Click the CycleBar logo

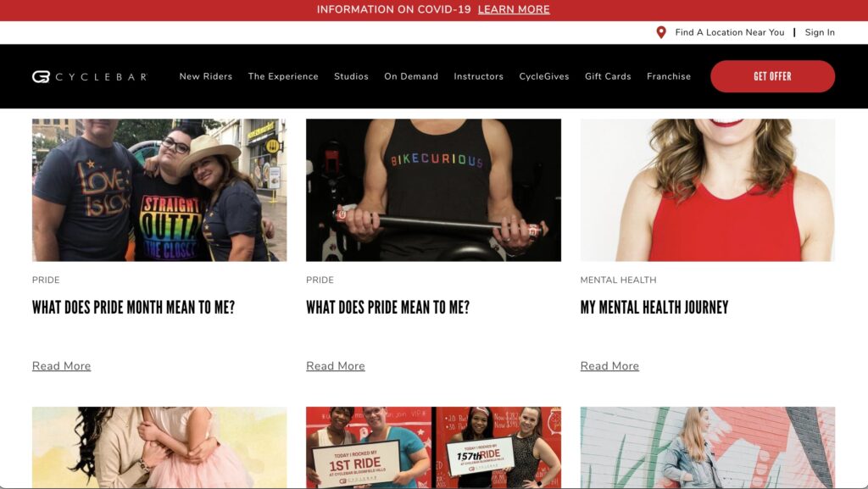point(90,77)
